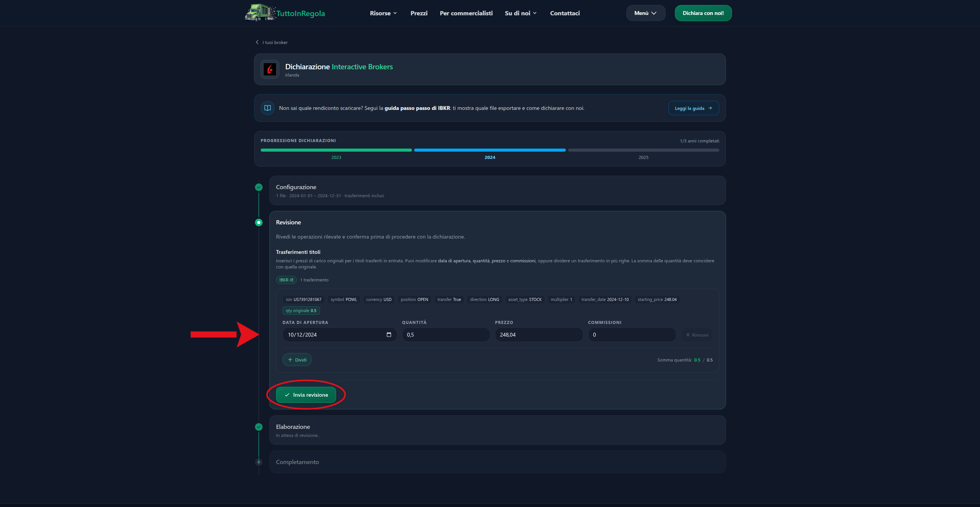Click the Completamento step marker dot
The image size is (980, 507).
259,462
